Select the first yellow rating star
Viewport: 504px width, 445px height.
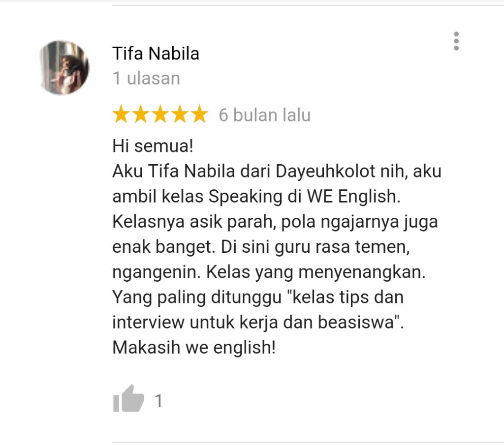121,114
